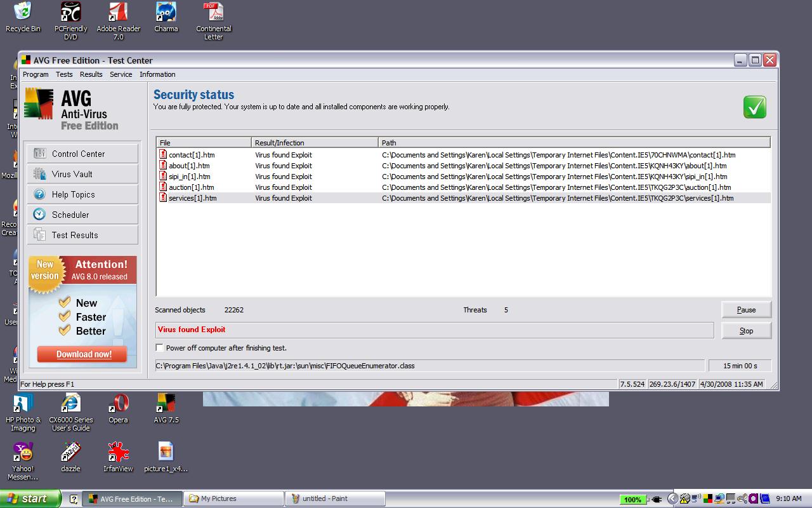Click the AVG icon in the title bar
The image size is (812, 508).
(26, 60)
